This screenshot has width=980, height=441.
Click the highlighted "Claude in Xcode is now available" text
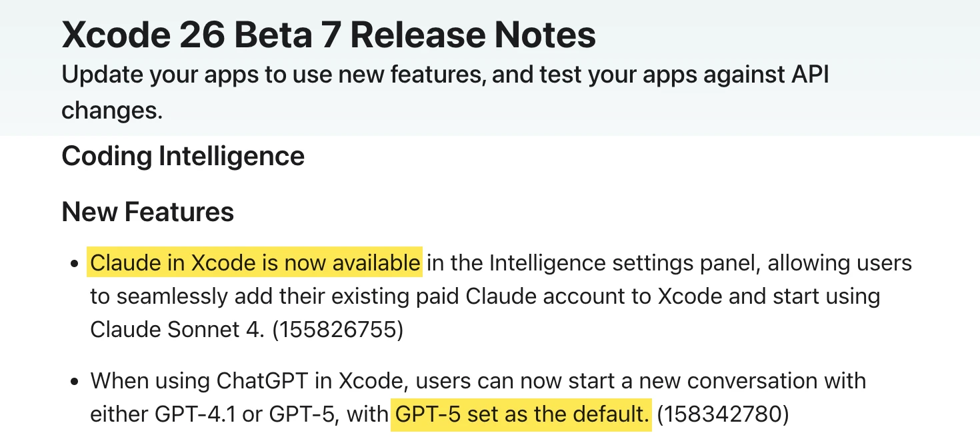255,263
